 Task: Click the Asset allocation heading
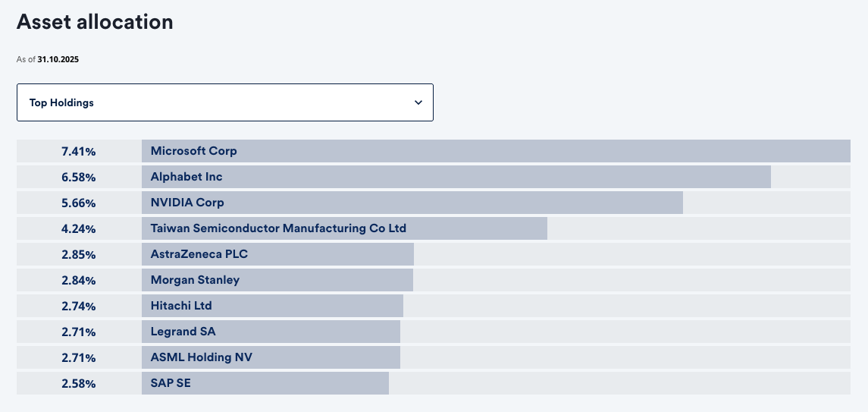pos(95,22)
